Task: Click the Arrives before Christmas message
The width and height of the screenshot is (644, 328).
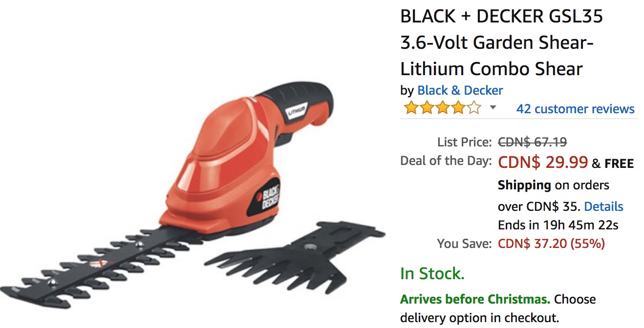Action: point(475,299)
